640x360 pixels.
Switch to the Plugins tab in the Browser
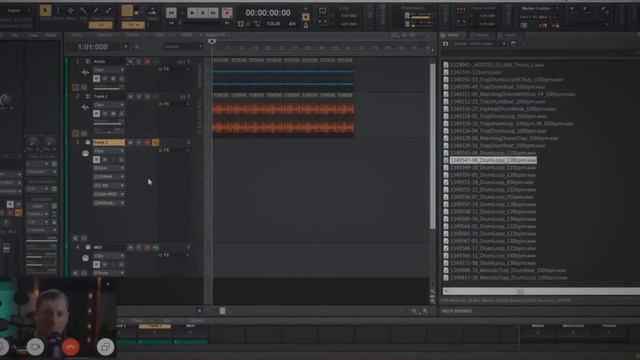coord(482,36)
